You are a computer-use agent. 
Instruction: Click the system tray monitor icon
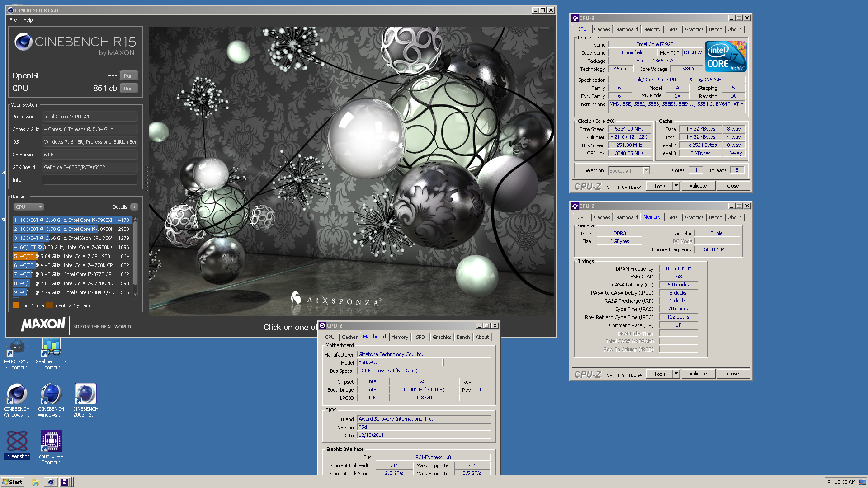[x=862, y=482]
